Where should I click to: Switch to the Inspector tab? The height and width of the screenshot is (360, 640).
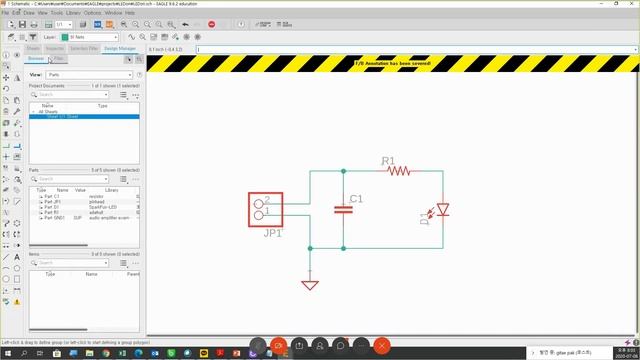coord(55,49)
